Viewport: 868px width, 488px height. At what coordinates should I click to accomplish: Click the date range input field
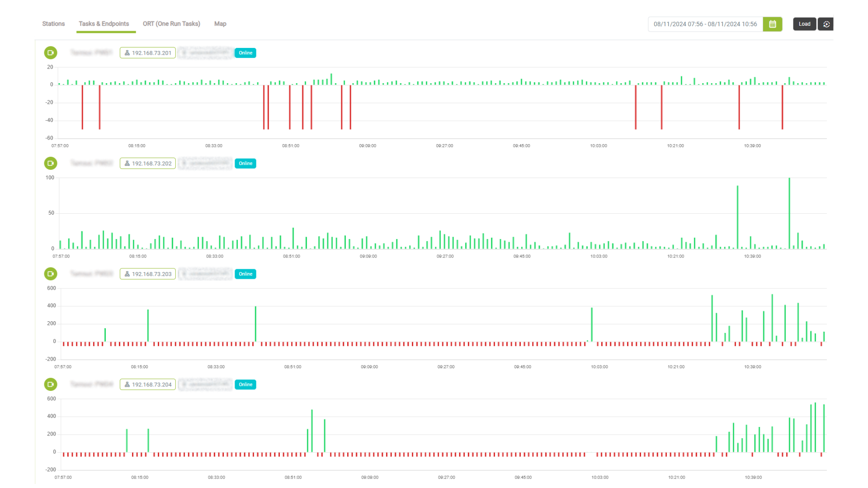(x=705, y=24)
